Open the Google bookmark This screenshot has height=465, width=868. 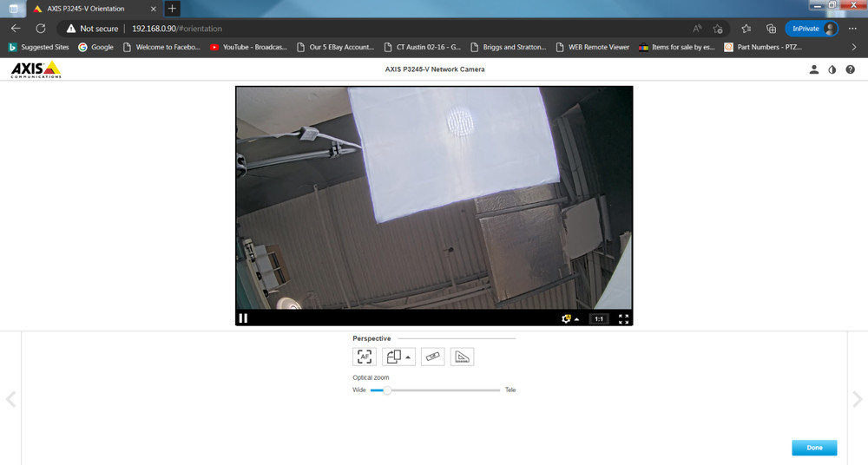[95, 47]
